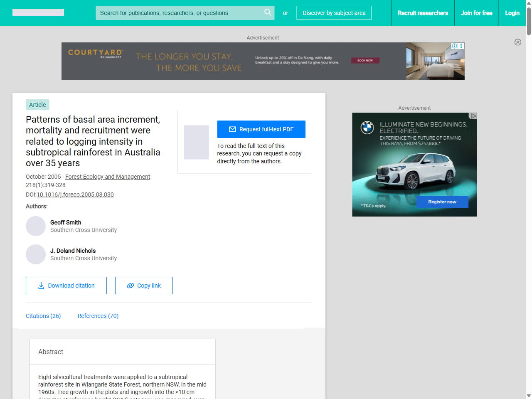Screen dimensions: 532x399
Task: Click the Request full-text PDF button
Action: click(261, 129)
